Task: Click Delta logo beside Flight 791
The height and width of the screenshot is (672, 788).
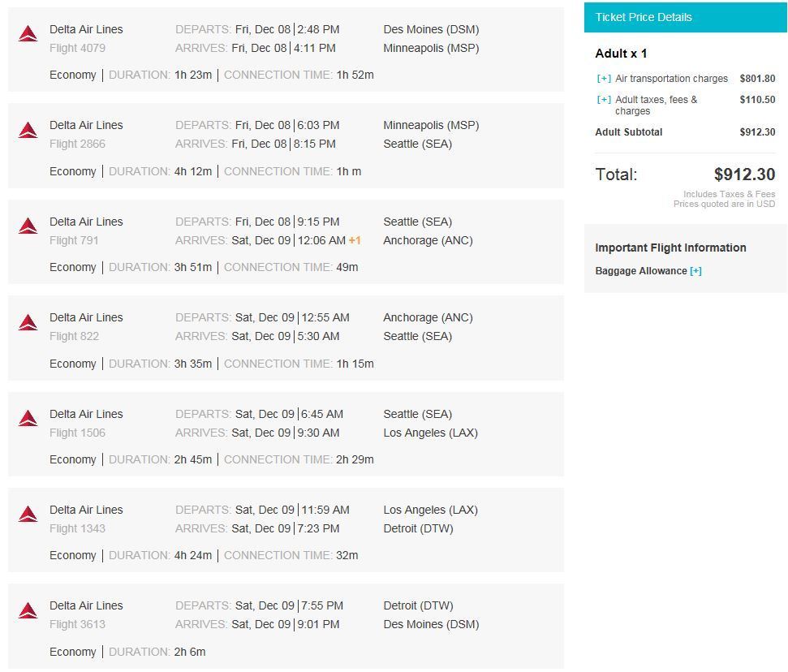Action: 28,226
